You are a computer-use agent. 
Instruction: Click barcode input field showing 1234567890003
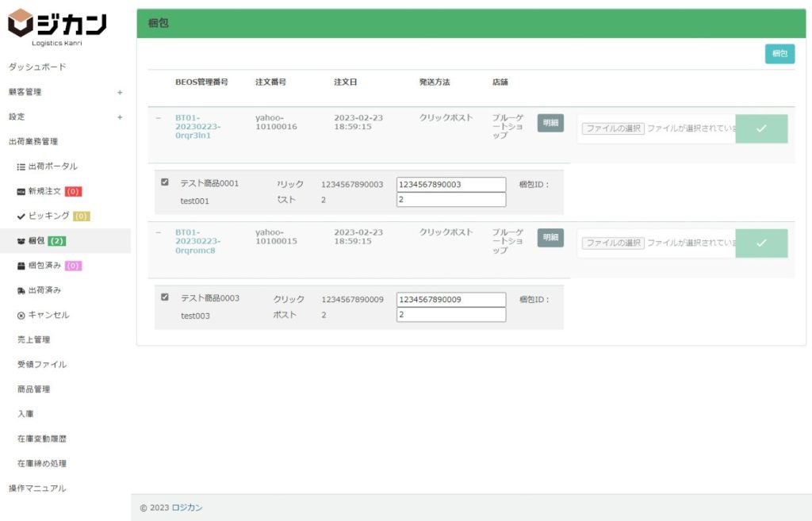[x=450, y=185]
